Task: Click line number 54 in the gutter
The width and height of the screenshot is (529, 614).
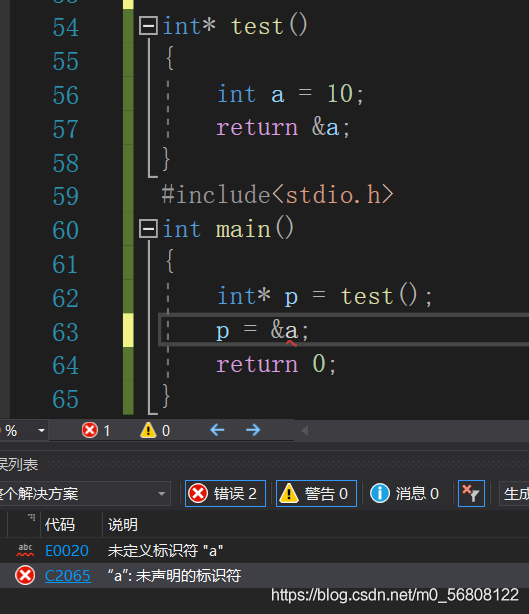Action: (65, 27)
